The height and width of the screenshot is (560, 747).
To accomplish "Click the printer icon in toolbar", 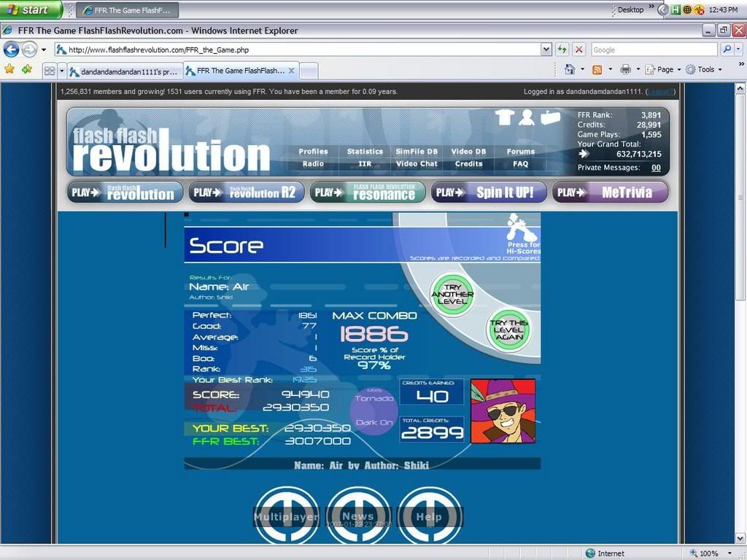I will (625, 69).
